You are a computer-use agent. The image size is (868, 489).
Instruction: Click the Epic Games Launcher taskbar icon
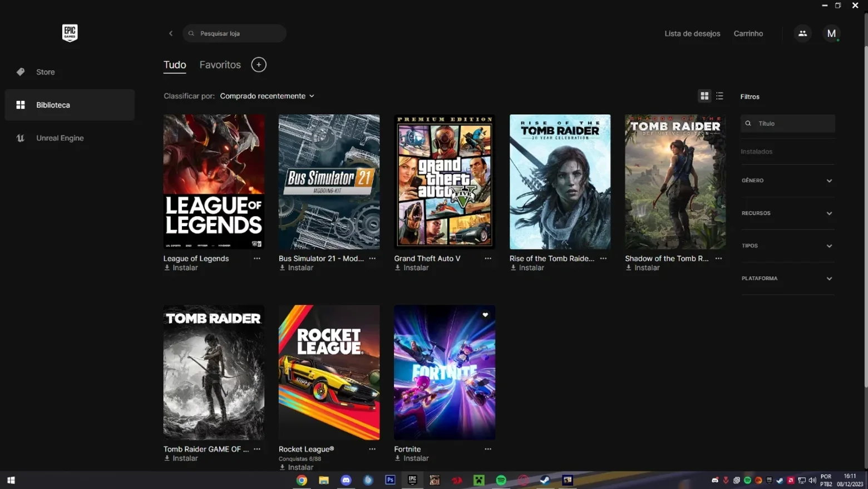point(412,480)
